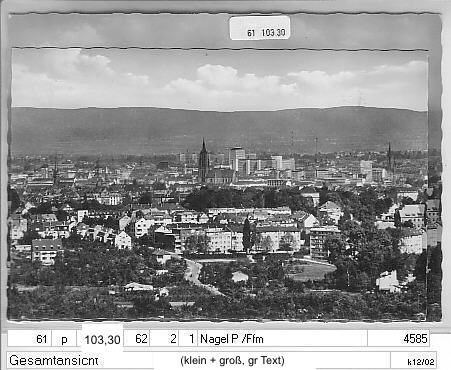Select the k12/02 date code cell
The height and width of the screenshot is (370, 451).
click(x=421, y=362)
